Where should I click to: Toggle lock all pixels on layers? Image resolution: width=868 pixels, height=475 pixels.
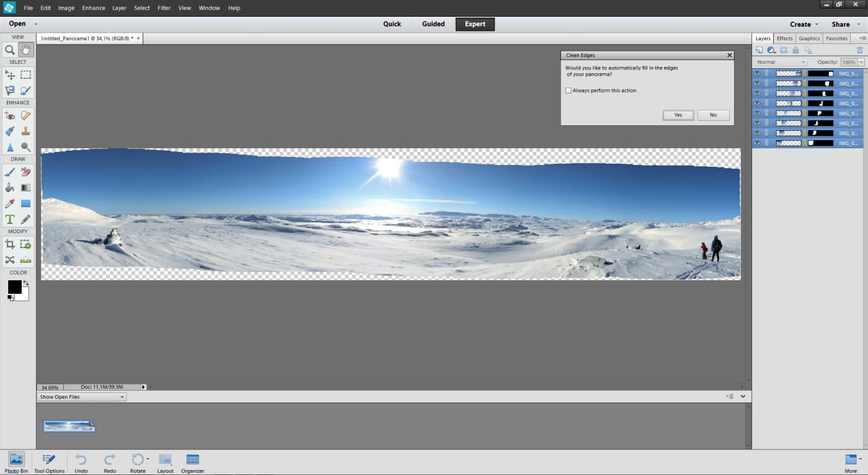point(795,50)
